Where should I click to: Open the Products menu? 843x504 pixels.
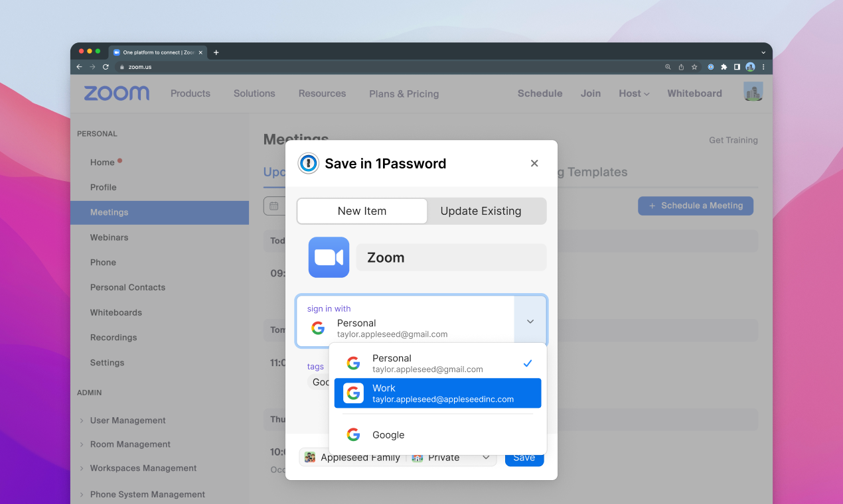[191, 94]
